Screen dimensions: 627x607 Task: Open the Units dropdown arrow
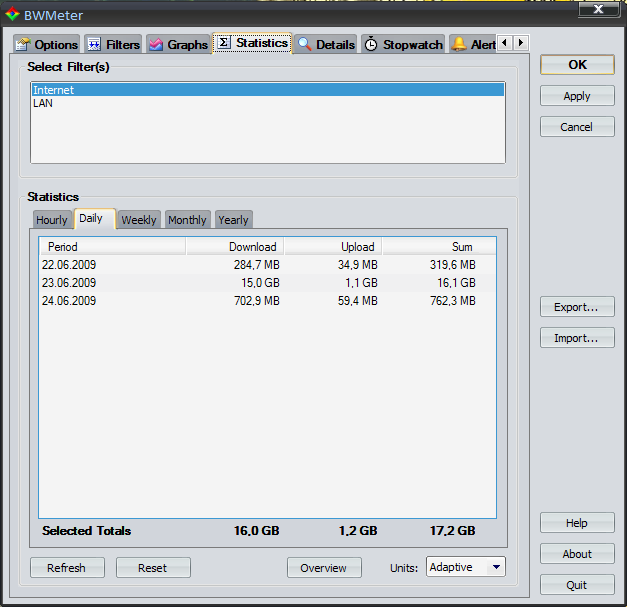[496, 567]
